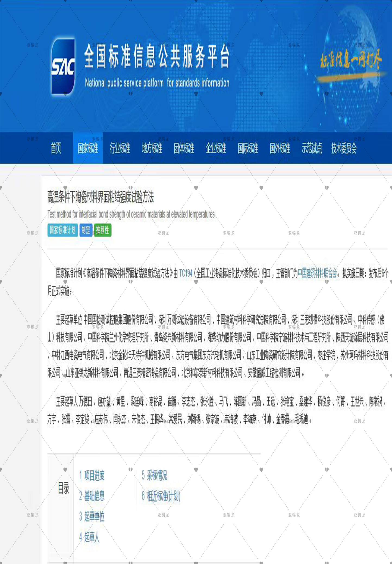Click the title 高温条件下陶瓷材料界面粘结强度试验方法
The width and height of the screenshot is (392, 564).
pos(101,197)
